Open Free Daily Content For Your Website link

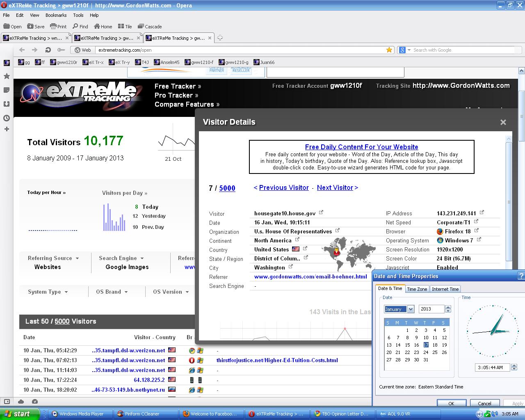click(x=362, y=147)
